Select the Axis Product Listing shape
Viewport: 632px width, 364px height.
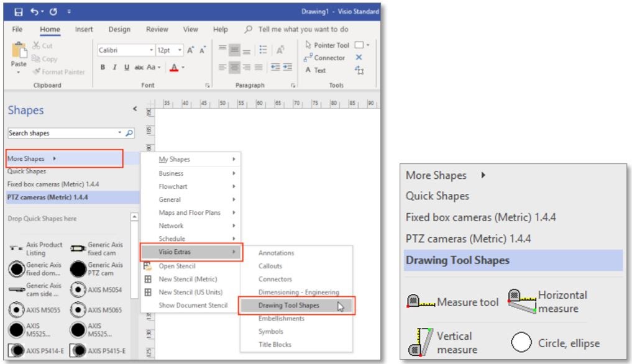pyautogui.click(x=36, y=248)
